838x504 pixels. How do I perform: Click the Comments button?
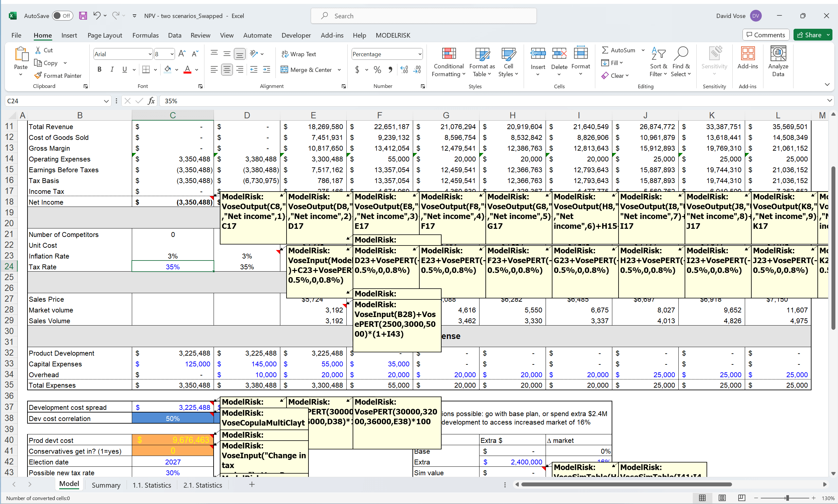pos(765,35)
